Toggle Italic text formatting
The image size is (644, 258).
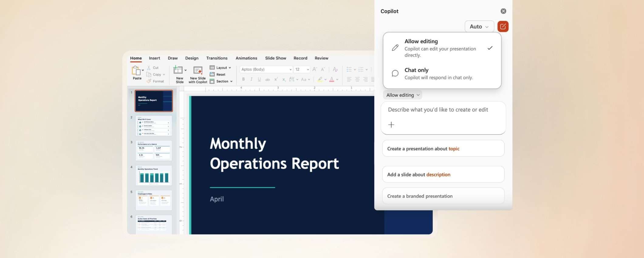tap(251, 79)
